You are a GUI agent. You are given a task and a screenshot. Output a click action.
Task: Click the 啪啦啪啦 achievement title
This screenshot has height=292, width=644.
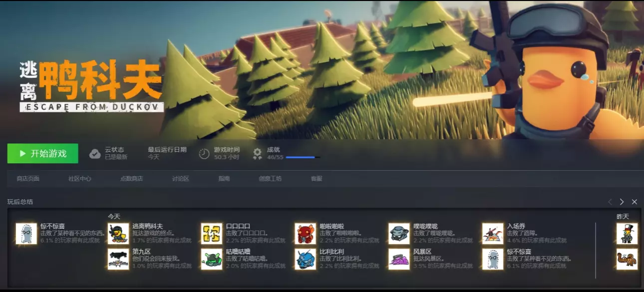[332, 226]
